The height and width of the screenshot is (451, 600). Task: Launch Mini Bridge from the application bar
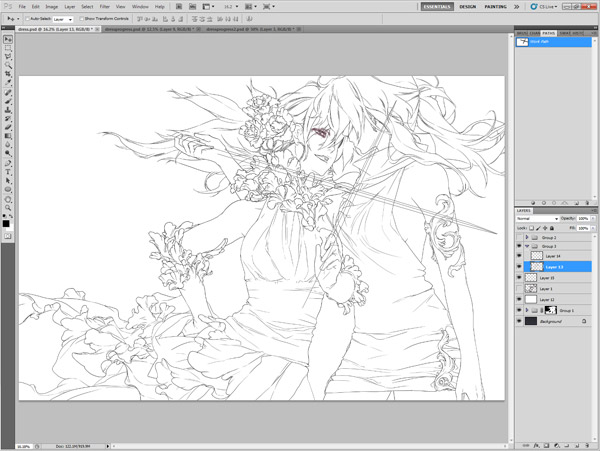coord(192,7)
